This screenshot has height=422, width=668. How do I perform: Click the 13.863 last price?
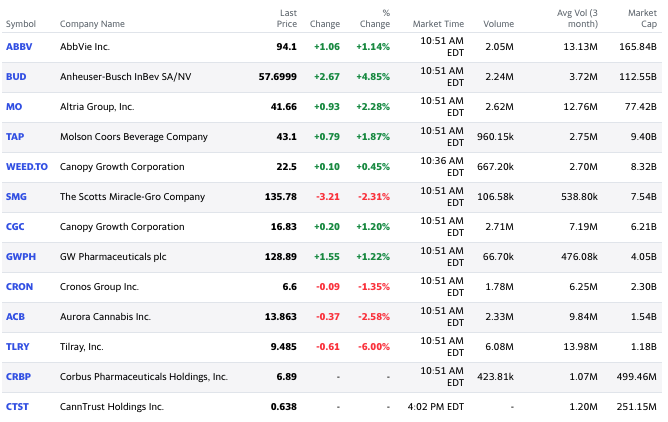tap(281, 317)
